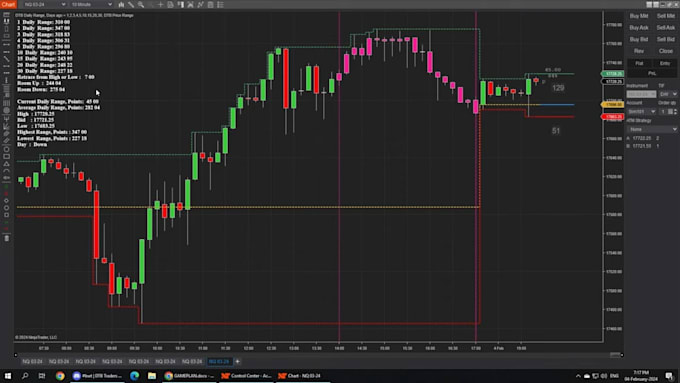Select the triangle drawing tool
This screenshot has height=383, width=680.
[7, 164]
